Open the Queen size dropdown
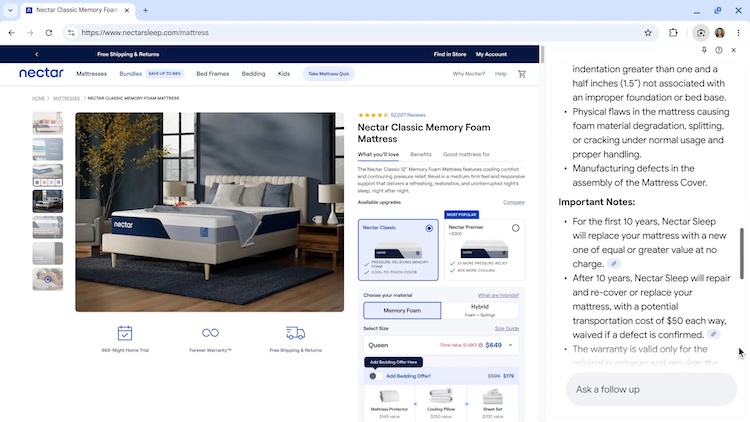 coord(441,345)
